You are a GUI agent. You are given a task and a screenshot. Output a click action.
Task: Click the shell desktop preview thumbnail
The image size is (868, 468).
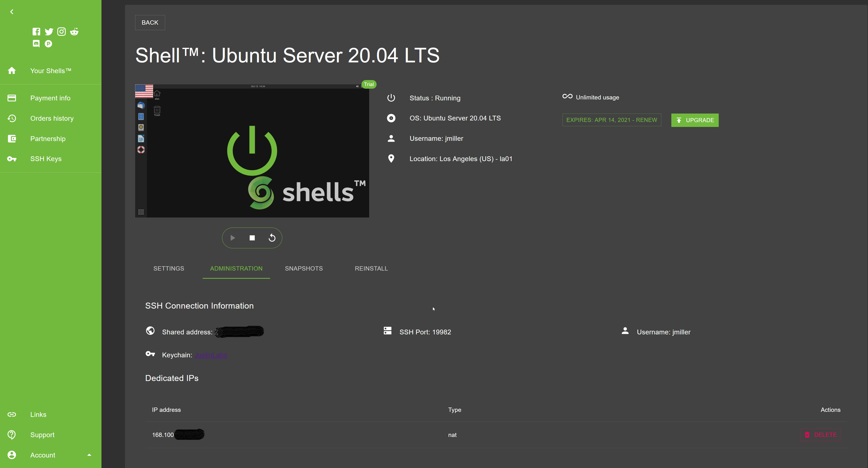point(252,151)
